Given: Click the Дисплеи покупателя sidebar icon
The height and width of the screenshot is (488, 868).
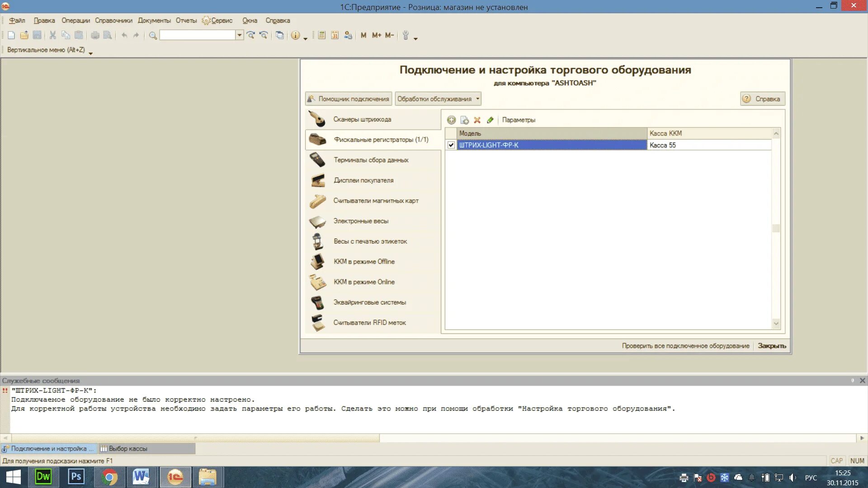Looking at the screenshot, I should click(318, 180).
